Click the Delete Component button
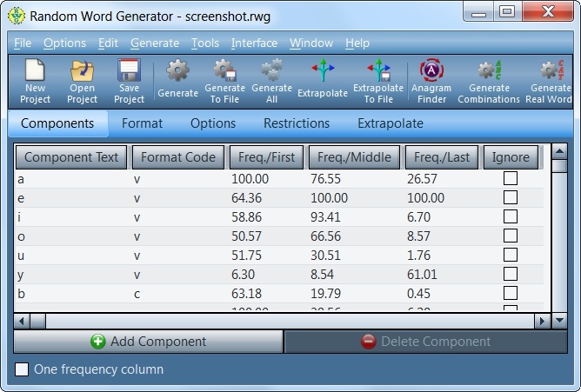The image size is (581, 392). 425,342
